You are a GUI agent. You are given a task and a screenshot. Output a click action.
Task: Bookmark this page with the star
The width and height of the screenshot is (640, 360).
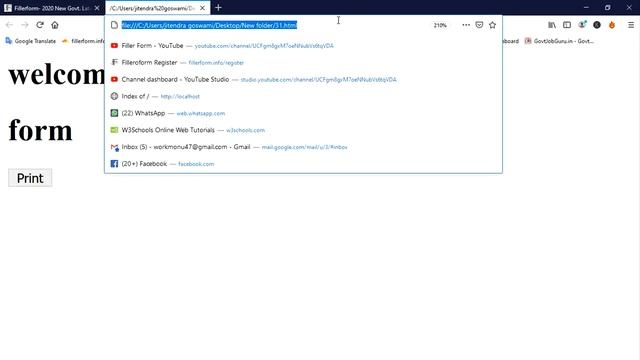pyautogui.click(x=492, y=25)
